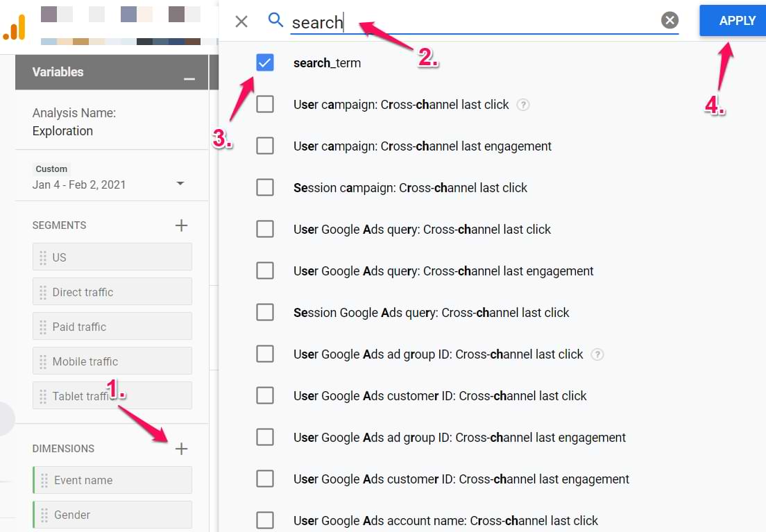Viewport: 766px width, 532px height.
Task: Select the Event name dimension
Action: [112, 480]
